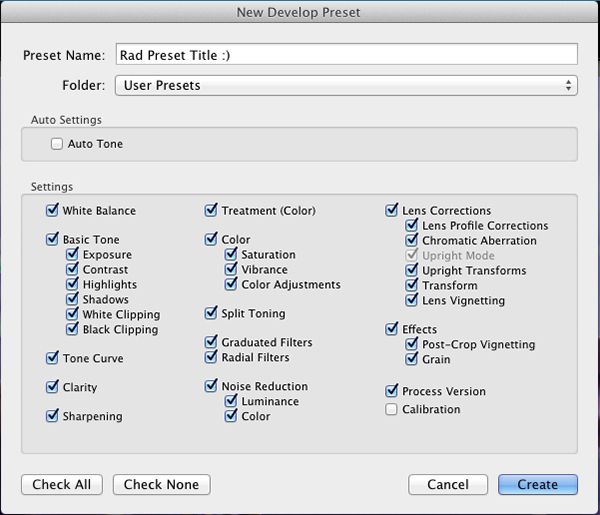Screen dimensions: 600x515
Task: Disable Chromatic Aberration checkbox
Action: tap(411, 240)
